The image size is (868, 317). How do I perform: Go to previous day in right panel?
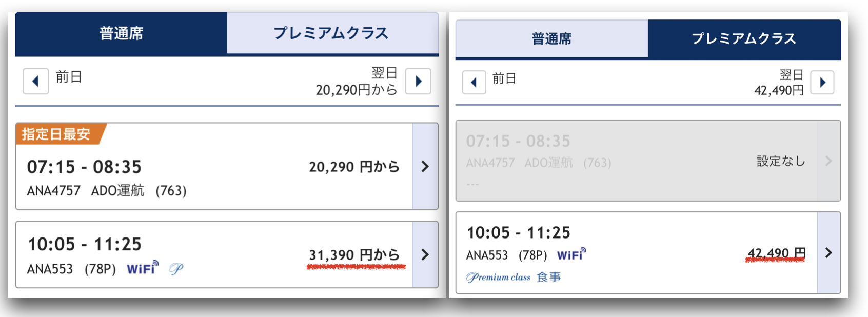point(474,83)
